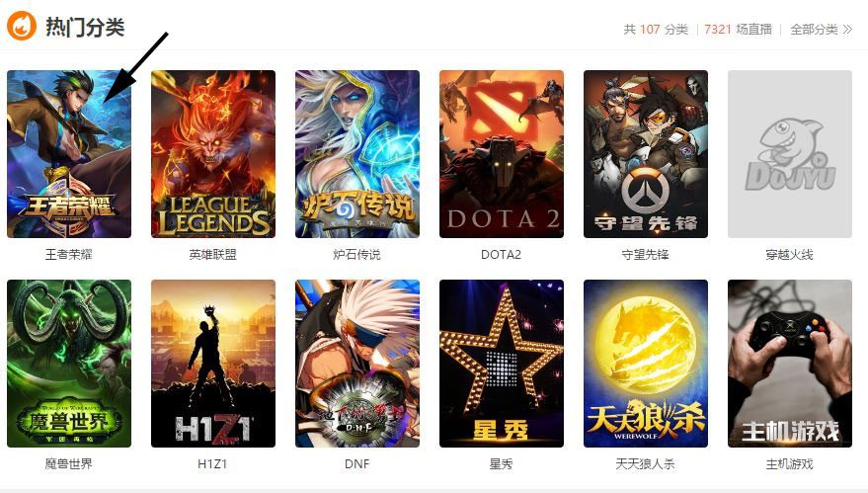
Task: Click the orange flame logo beside 热门分类
Action: 21,26
